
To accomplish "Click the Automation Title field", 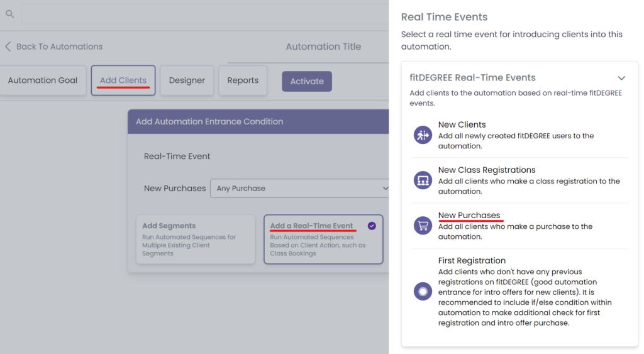I will click(x=323, y=47).
